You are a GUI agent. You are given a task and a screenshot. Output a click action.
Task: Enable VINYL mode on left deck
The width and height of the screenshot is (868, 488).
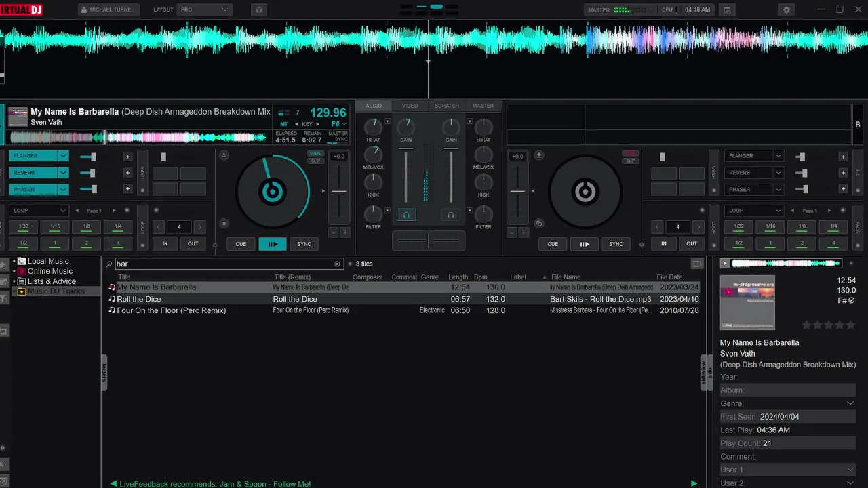315,153
